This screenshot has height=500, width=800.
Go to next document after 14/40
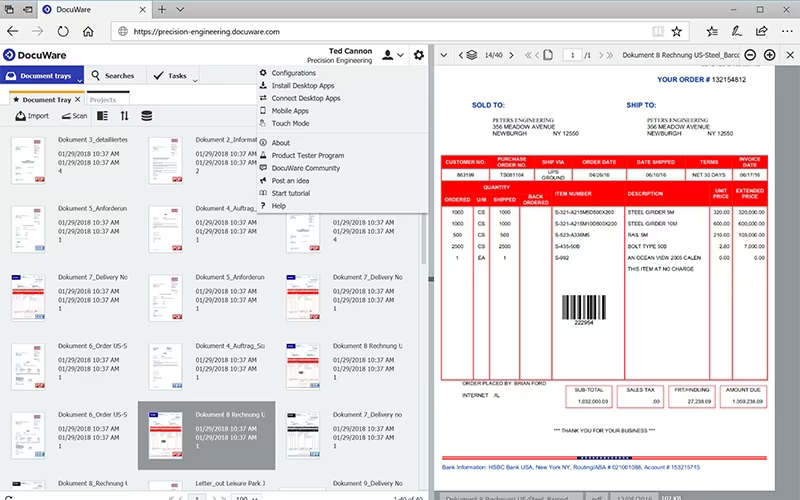tap(511, 55)
